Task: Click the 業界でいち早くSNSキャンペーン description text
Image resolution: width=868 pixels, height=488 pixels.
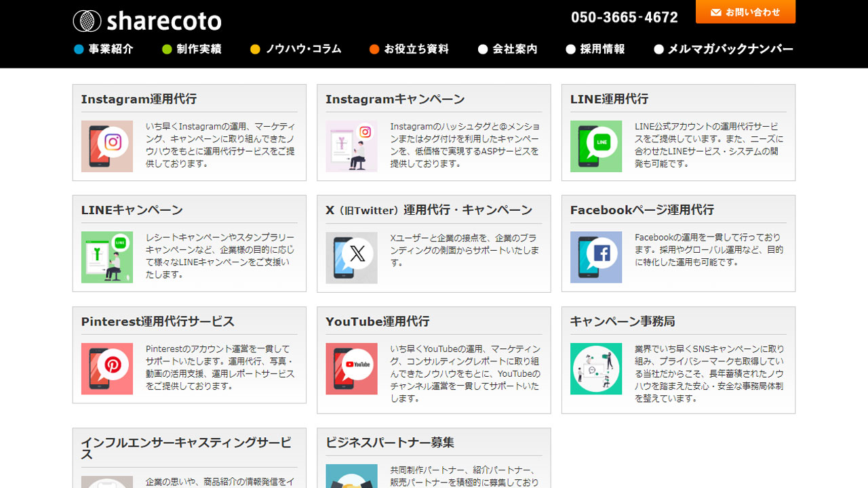Action: 709,373
